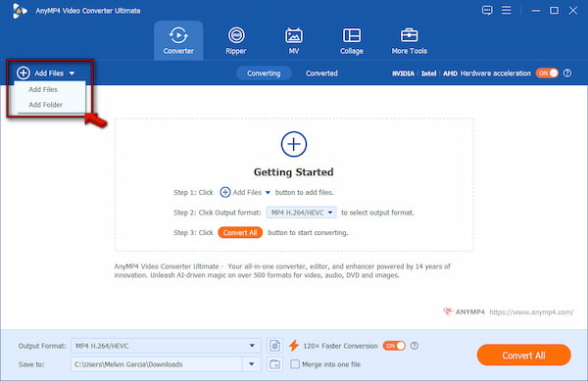Open the More Tools tab
Image resolution: width=588 pixels, height=381 pixels.
pyautogui.click(x=409, y=40)
